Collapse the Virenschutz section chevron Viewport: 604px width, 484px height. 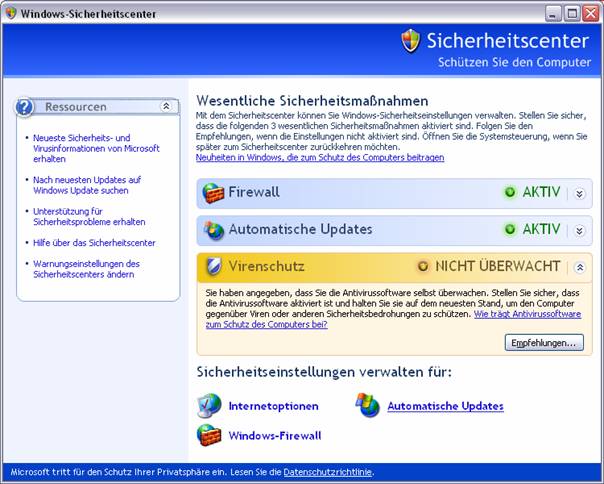(580, 267)
